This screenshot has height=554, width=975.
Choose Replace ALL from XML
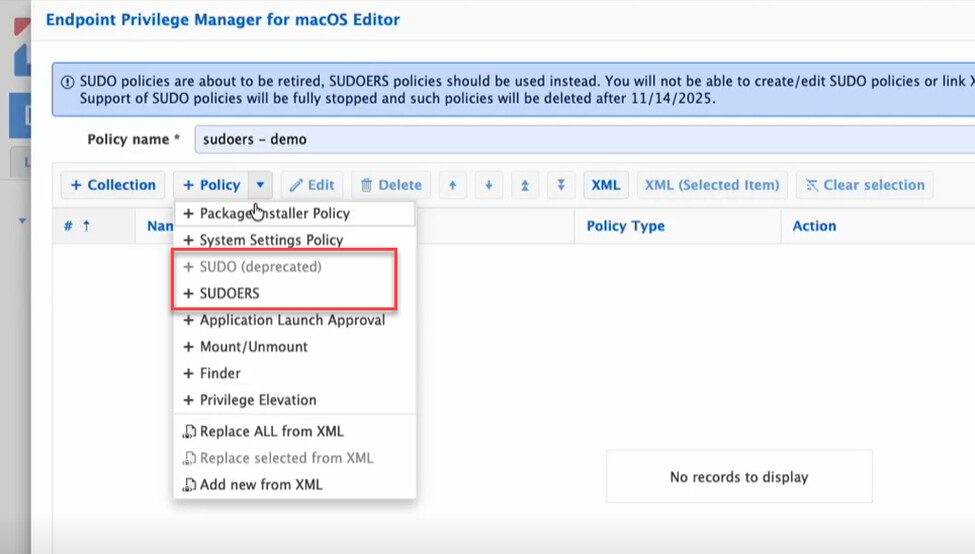[271, 432]
